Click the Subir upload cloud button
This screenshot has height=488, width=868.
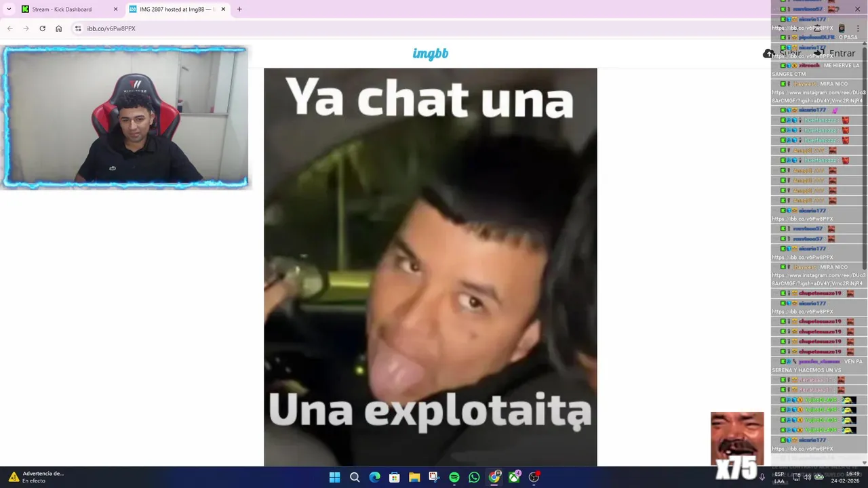pos(783,54)
